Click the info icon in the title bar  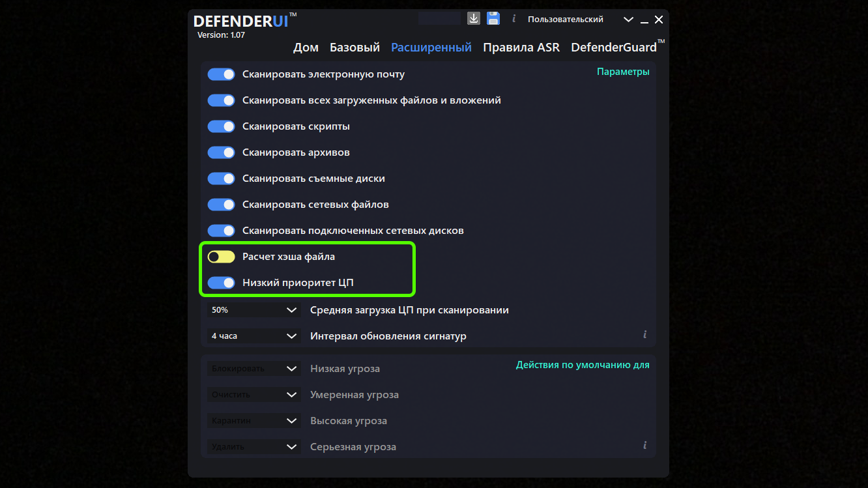coord(514,19)
